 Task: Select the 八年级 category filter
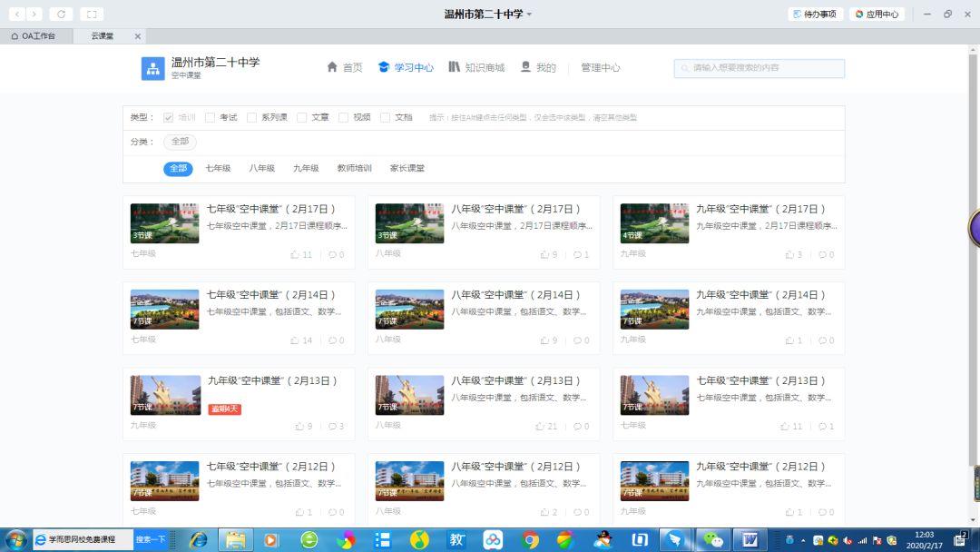point(261,169)
